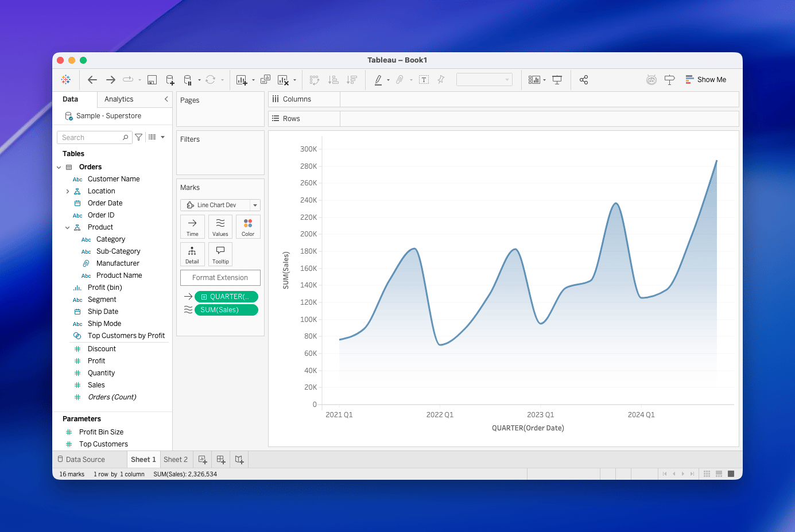Redo with the forward arrow
Screen dimensions: 795x532
click(x=111, y=80)
